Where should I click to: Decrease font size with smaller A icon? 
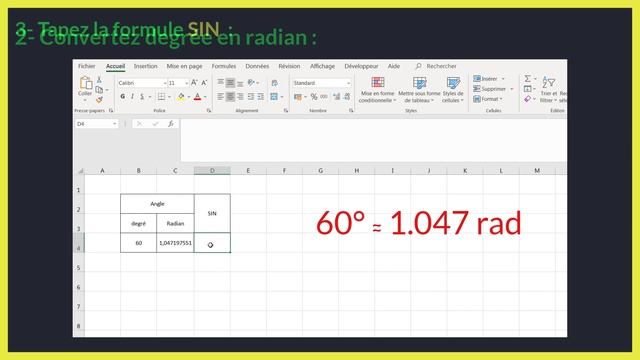point(204,83)
